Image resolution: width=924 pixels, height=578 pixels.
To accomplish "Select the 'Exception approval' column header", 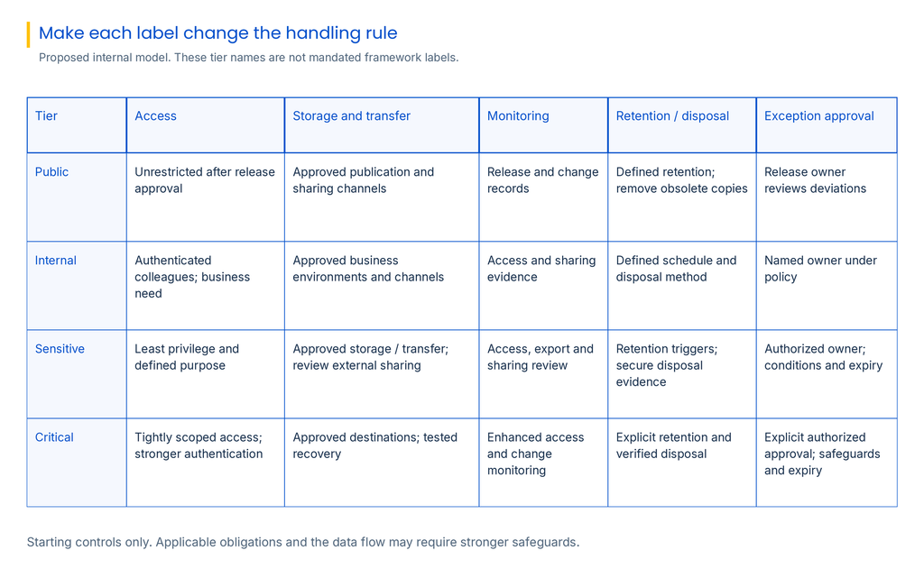I will point(827,125).
